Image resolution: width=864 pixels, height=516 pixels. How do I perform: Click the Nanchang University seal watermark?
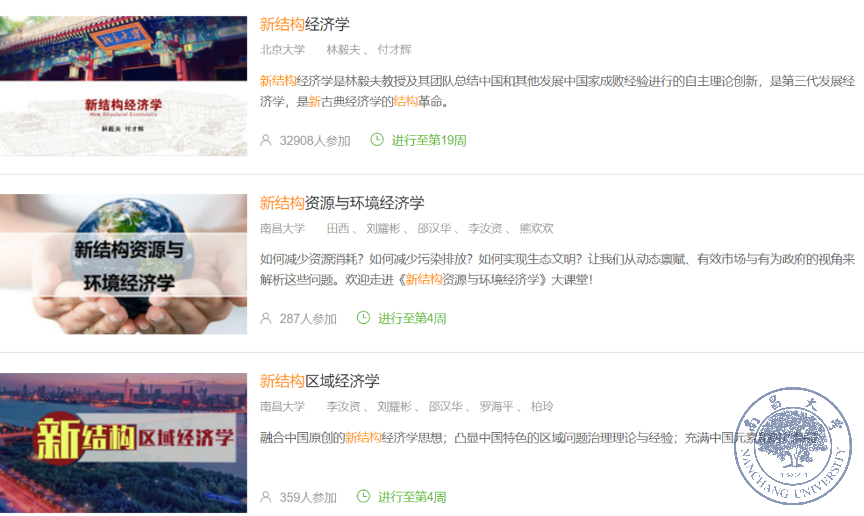[x=792, y=445]
